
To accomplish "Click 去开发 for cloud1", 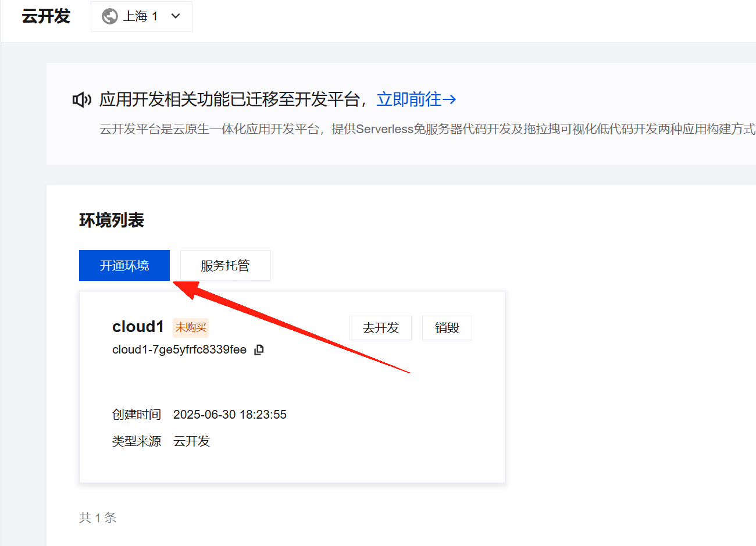I will pos(381,328).
